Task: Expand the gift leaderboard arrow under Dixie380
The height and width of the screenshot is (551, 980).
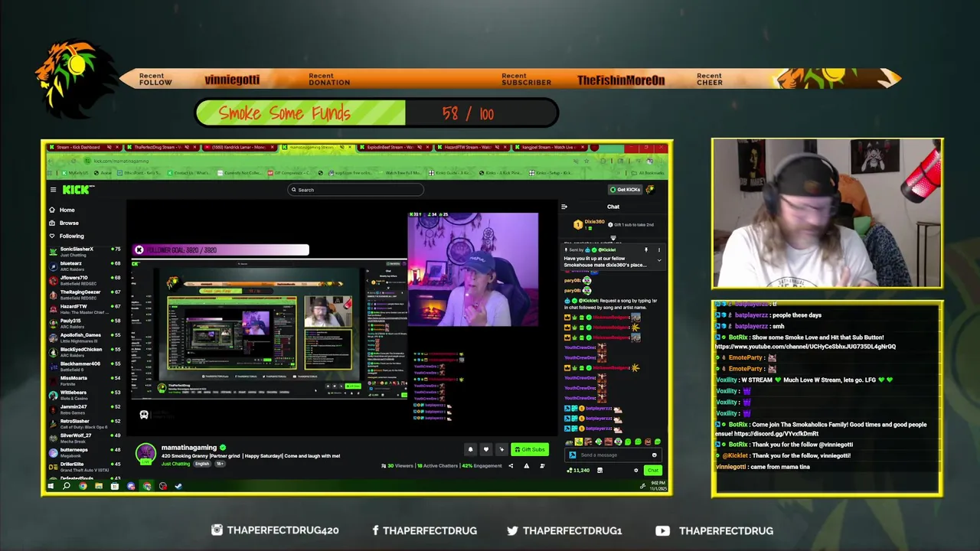Action: point(613,238)
